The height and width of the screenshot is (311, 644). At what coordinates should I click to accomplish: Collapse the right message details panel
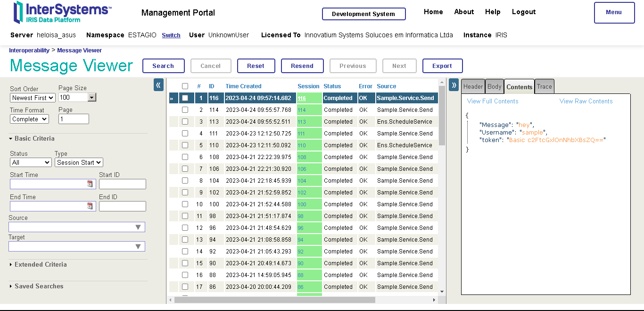pyautogui.click(x=454, y=85)
